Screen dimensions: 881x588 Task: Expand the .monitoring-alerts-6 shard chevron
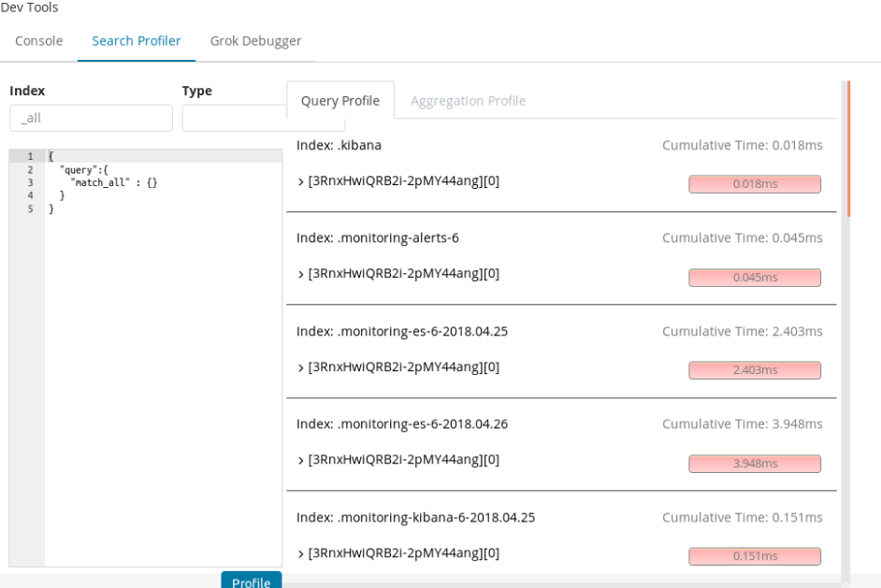pos(300,275)
